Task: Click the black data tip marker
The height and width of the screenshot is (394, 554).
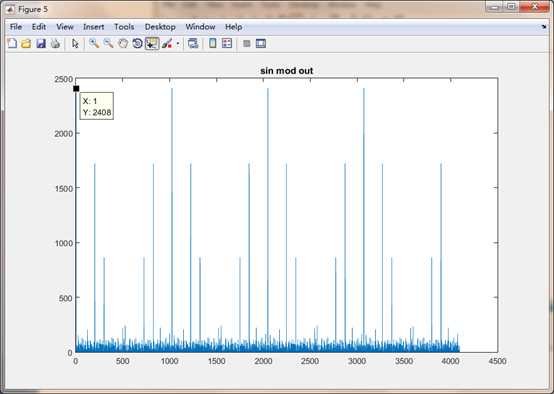Action: coord(76,89)
